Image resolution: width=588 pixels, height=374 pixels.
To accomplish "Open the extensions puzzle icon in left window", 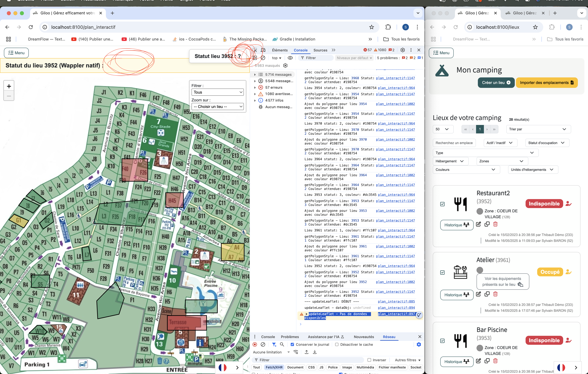I will click(x=388, y=27).
